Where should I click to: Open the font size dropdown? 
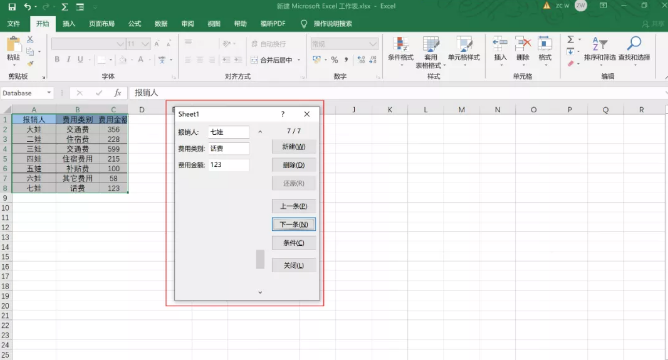coord(145,44)
